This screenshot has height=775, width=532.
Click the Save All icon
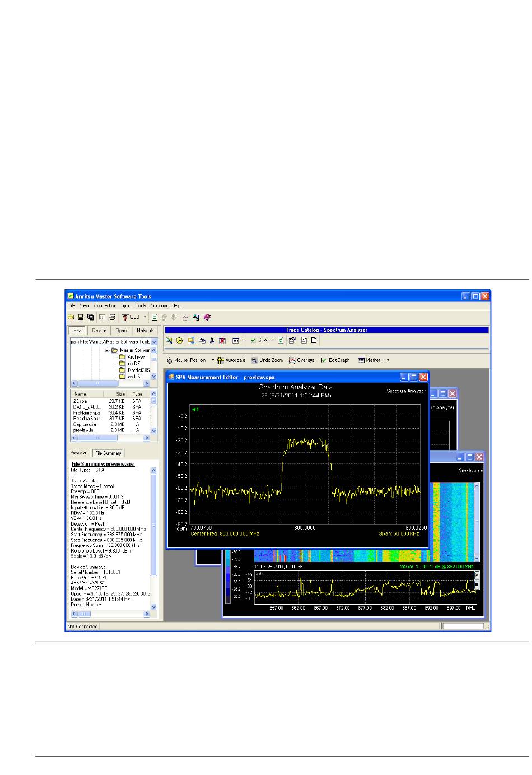tap(91, 317)
